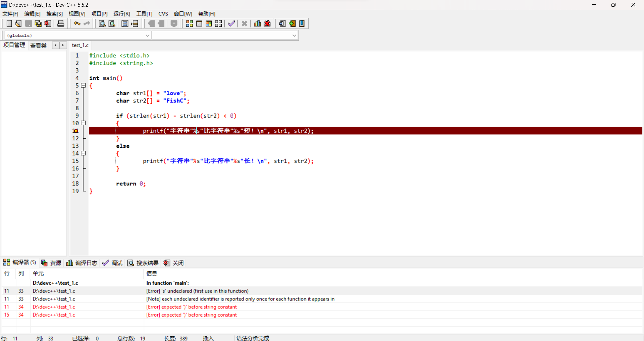Click the Print toolbar icon

[x=61, y=23]
